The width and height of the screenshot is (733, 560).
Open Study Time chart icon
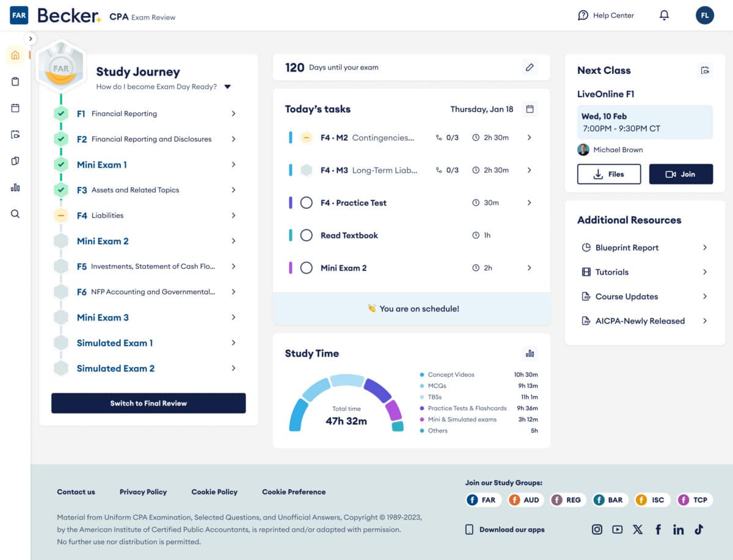tap(530, 354)
